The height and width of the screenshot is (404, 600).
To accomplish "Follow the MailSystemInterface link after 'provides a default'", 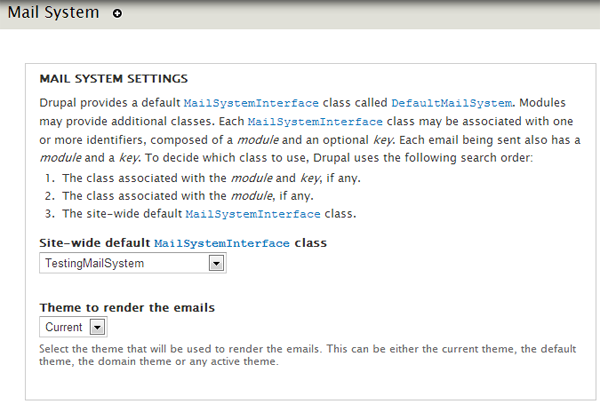I will point(251,103).
